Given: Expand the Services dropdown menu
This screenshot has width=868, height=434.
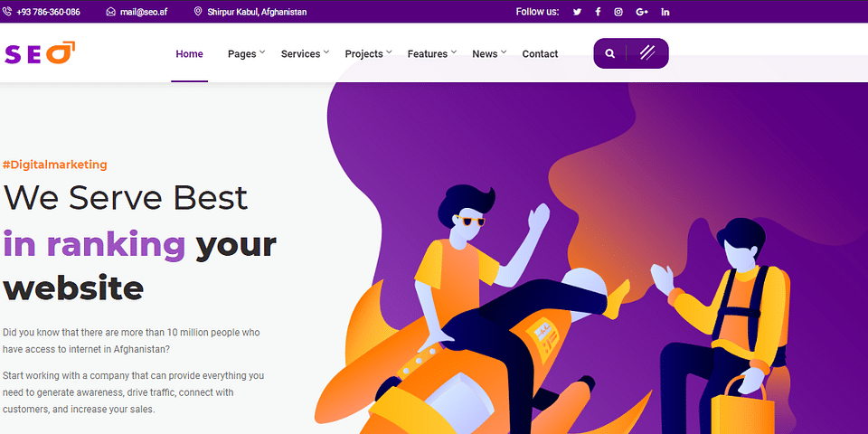Looking at the screenshot, I should click(x=305, y=53).
